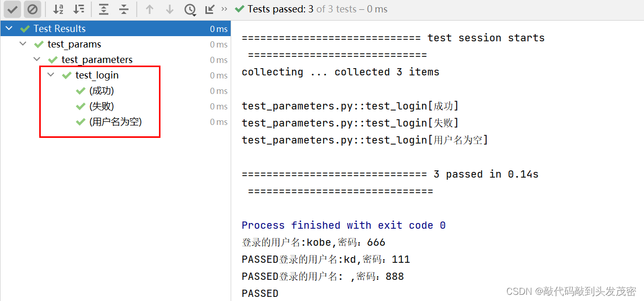This screenshot has height=301, width=644.
Task: Toggle the Show Passed checkmark filter
Action: click(13, 9)
